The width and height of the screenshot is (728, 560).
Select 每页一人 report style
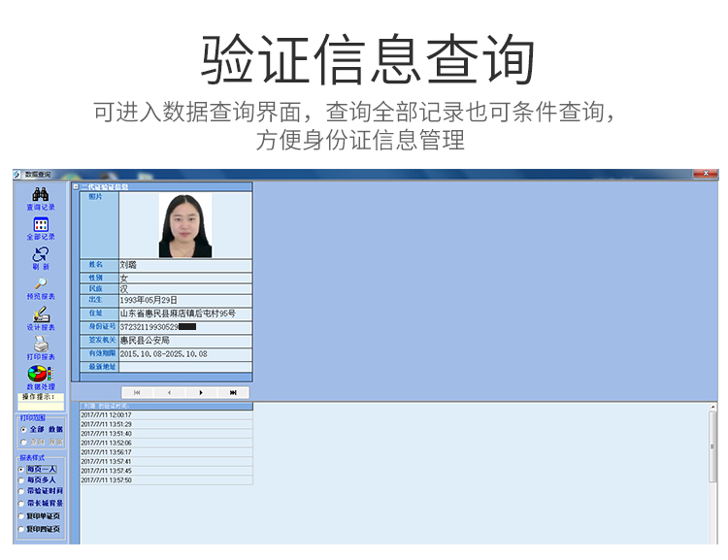tap(22, 469)
